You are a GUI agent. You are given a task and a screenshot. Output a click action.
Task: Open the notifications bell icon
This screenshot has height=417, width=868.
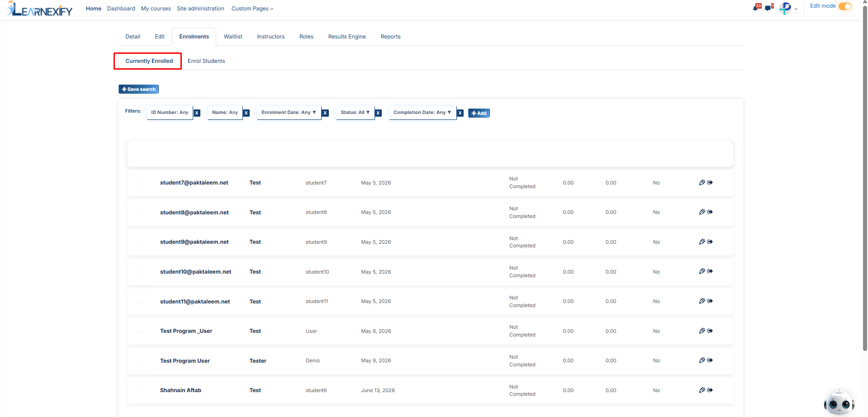click(x=756, y=8)
